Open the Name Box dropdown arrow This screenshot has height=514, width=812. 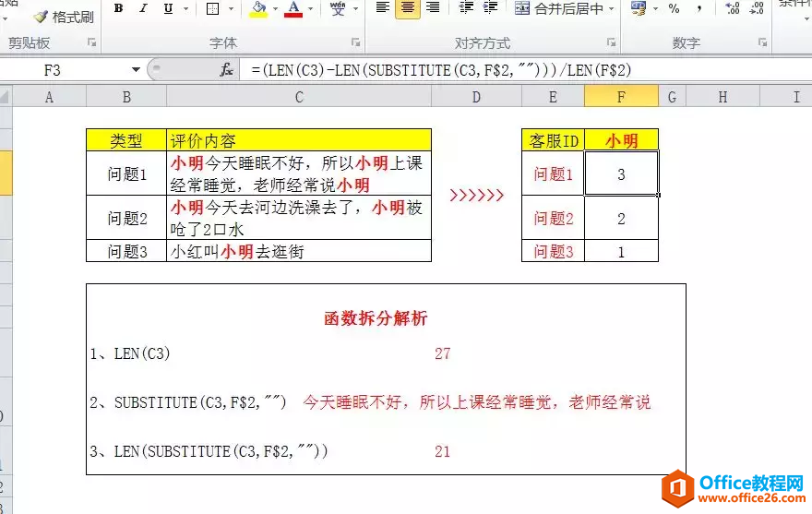click(x=136, y=70)
